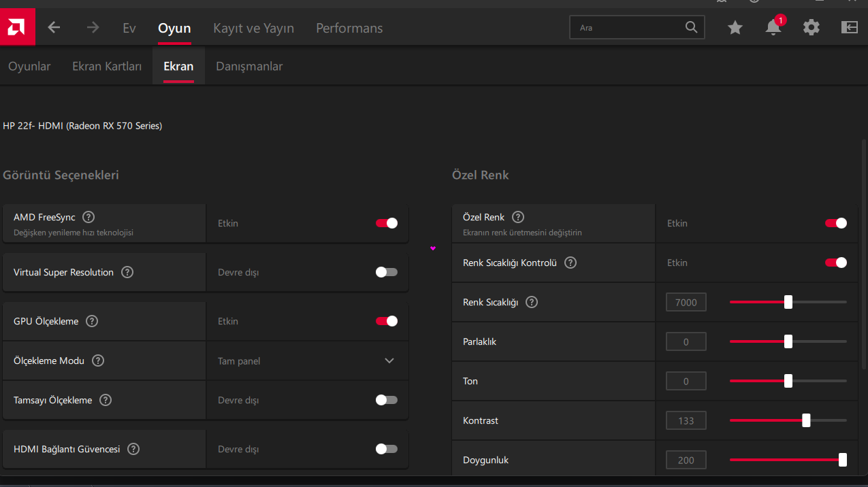Click the Parlaklık slider handle

point(788,341)
